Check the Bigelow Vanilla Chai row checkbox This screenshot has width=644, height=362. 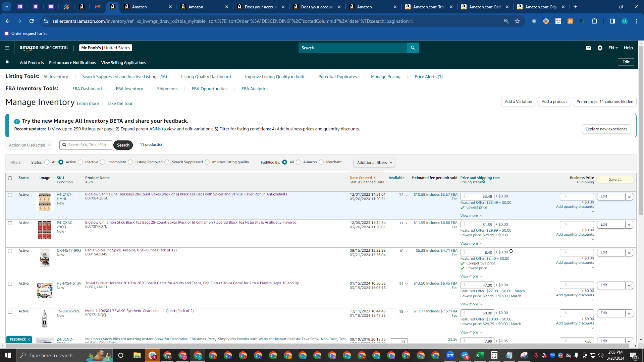[10, 195]
